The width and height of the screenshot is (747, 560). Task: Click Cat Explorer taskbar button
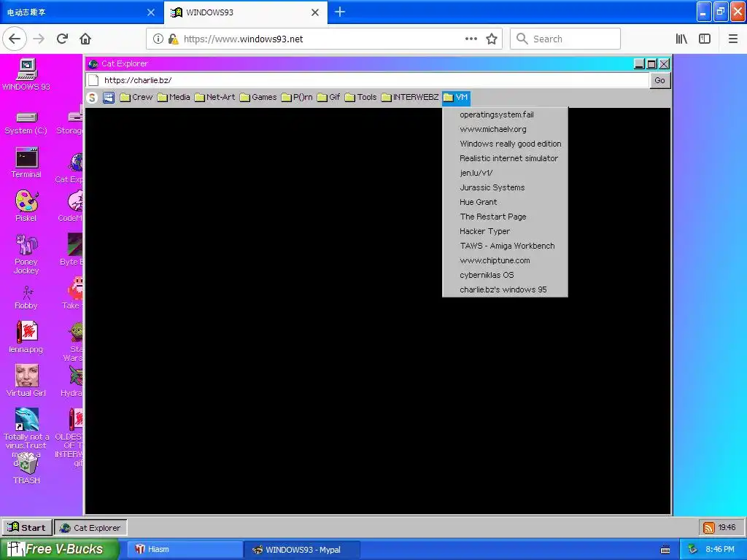click(x=90, y=528)
